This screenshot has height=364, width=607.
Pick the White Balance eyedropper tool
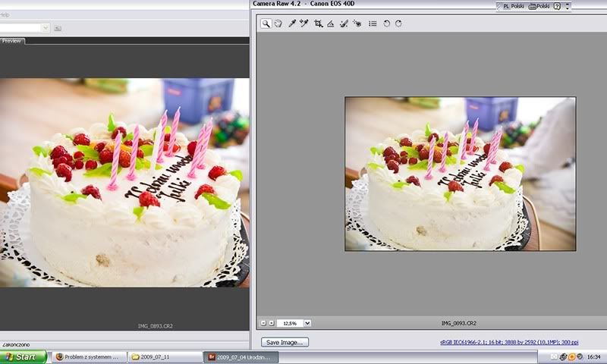pos(292,24)
